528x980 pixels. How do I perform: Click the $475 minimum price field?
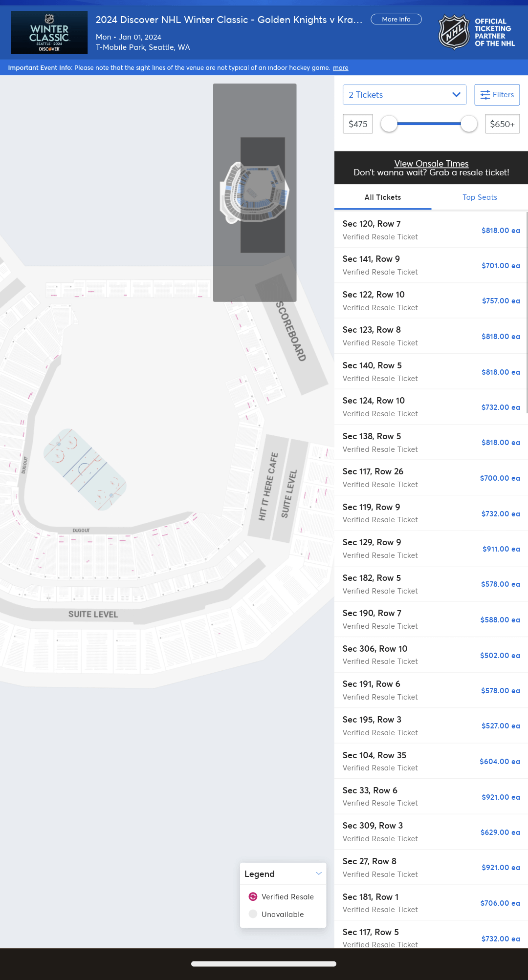[x=358, y=124]
